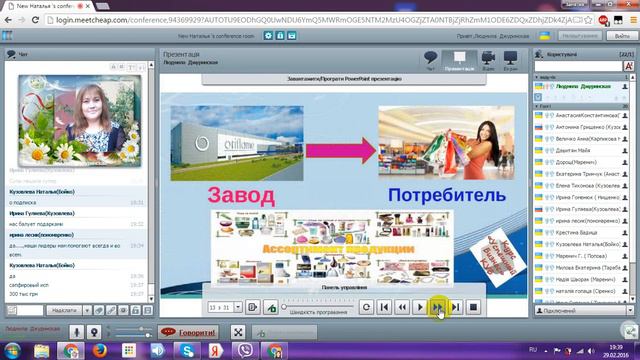
Task: Click the stop presentation button
Action: [x=473, y=307]
